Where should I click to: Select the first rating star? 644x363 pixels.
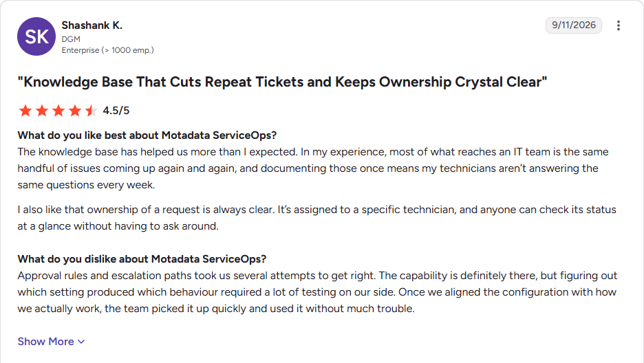pyautogui.click(x=25, y=111)
